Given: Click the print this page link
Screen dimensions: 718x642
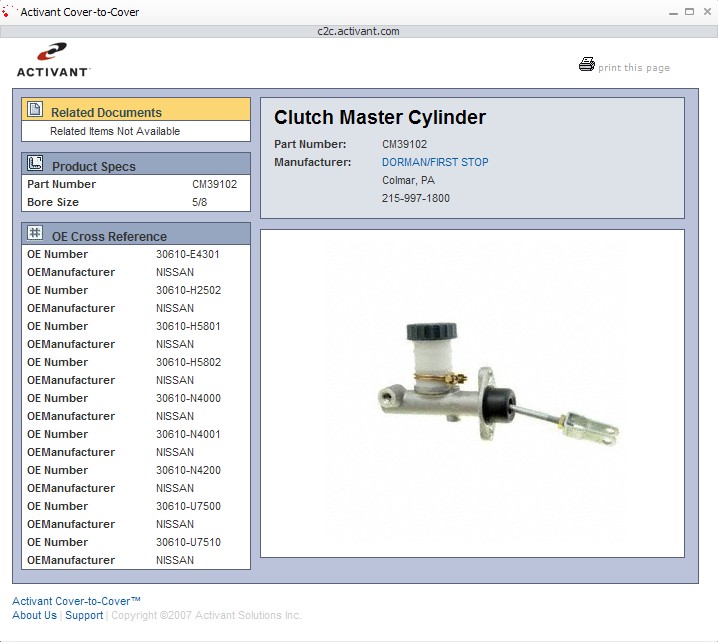Looking at the screenshot, I should [x=634, y=68].
